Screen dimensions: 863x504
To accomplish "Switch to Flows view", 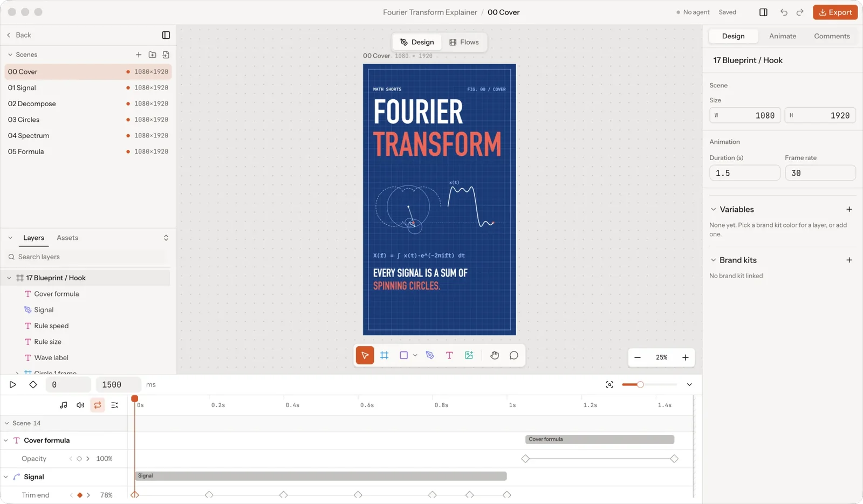I will pyautogui.click(x=464, y=42).
